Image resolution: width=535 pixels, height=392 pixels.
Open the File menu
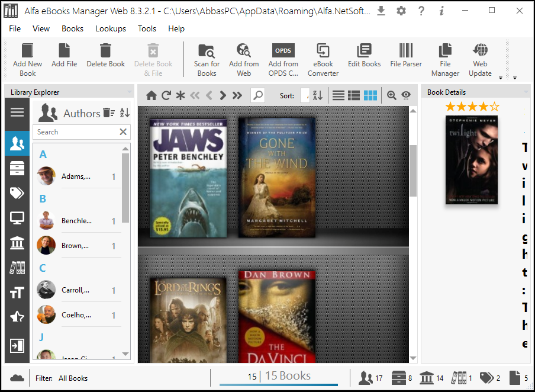[15, 28]
